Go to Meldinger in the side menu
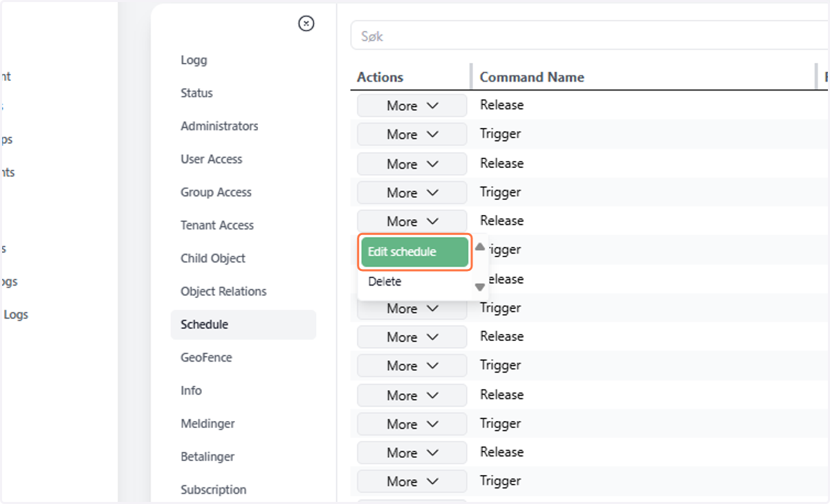The height and width of the screenshot is (504, 830). (x=207, y=424)
